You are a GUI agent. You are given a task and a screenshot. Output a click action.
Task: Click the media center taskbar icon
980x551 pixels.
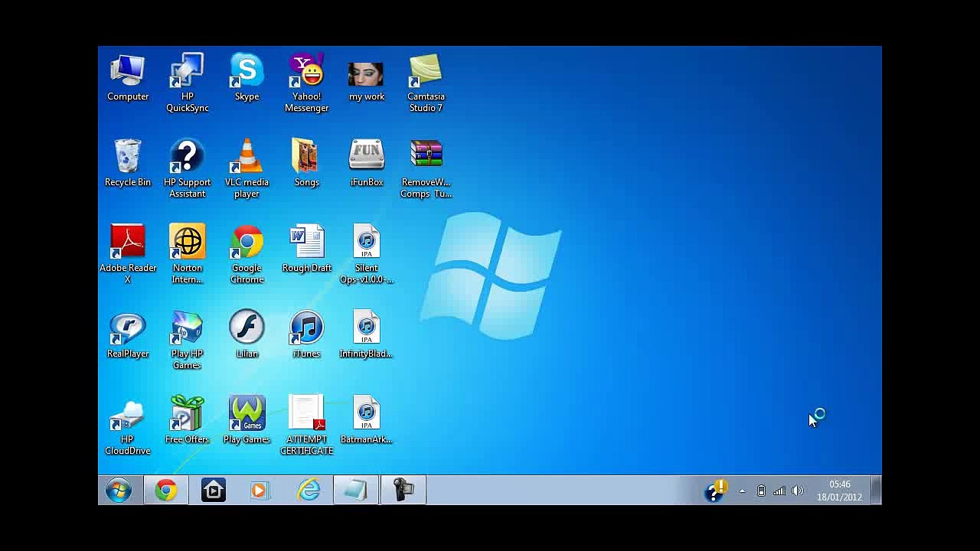[214, 491]
